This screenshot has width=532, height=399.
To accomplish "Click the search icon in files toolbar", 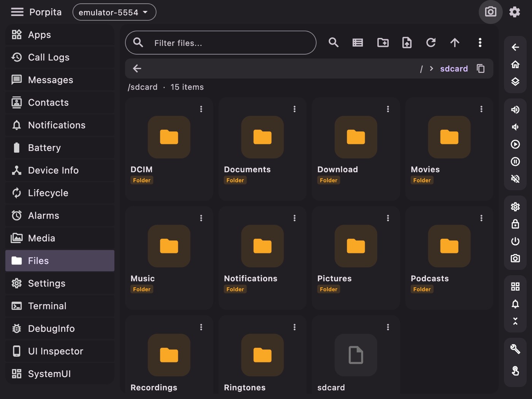I will coord(333,43).
